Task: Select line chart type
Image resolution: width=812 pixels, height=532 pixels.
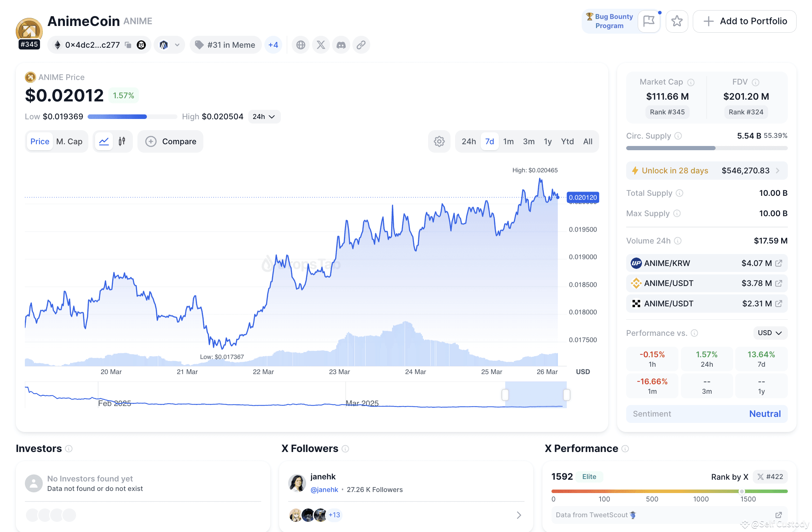Action: [x=104, y=141]
